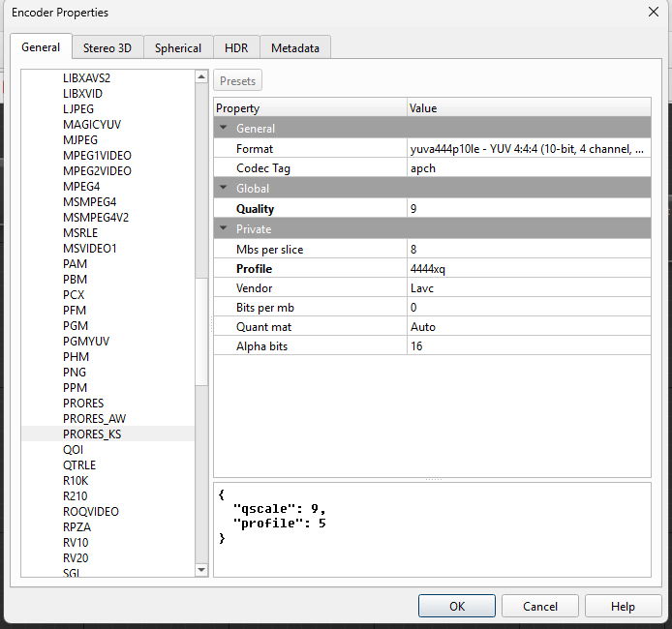Select the PNG encoder
Viewport: 672px width, 629px height.
75,372
